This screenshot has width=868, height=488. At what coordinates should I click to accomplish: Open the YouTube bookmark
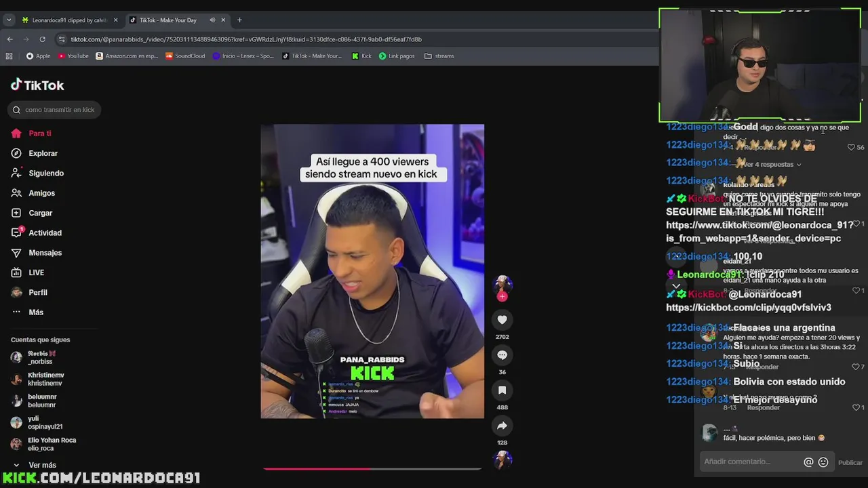[73, 56]
